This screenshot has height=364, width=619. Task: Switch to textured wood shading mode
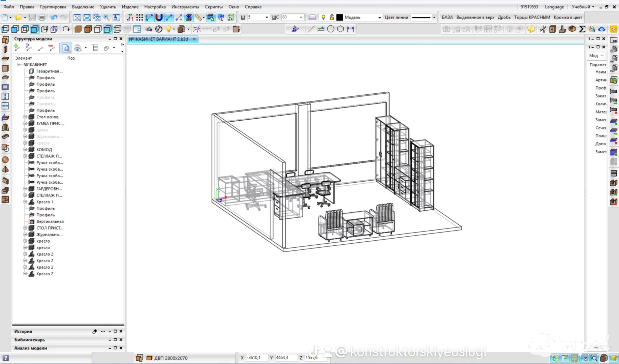point(78,29)
